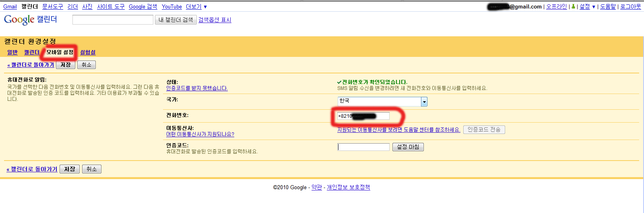This screenshot has width=644, height=213.
Task: Select 모바일 설정 tab
Action: click(x=60, y=52)
